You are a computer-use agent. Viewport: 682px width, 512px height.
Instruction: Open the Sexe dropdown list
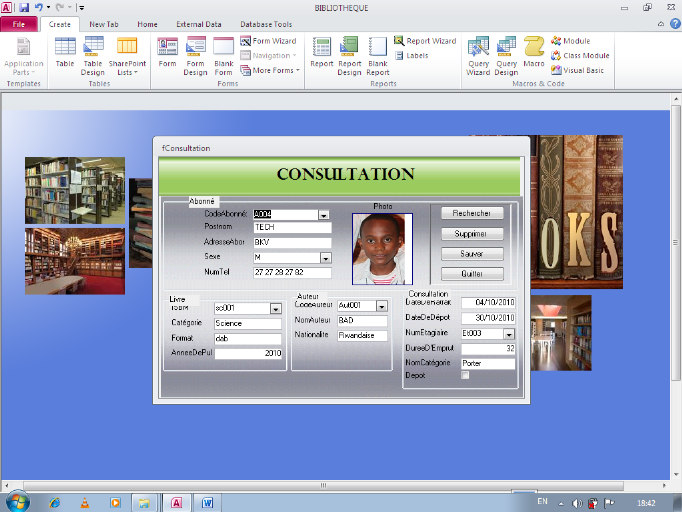pyautogui.click(x=325, y=257)
